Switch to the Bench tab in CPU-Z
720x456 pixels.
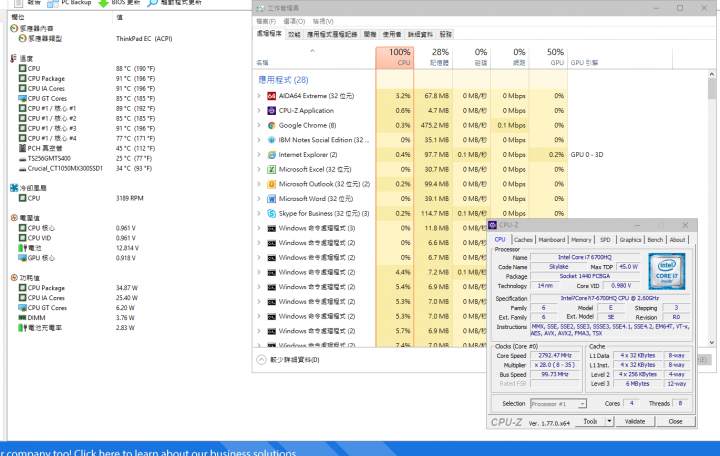655,240
